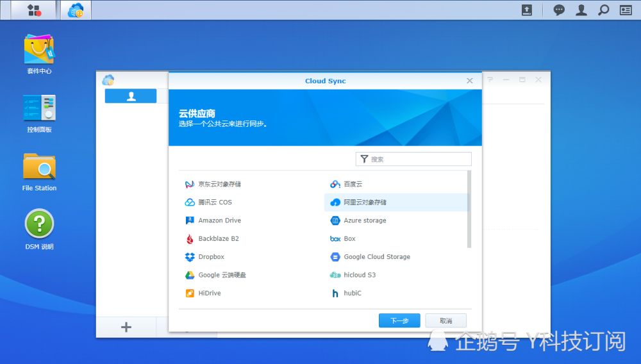Viewport: 641px width, 364px height.
Task: Open the upload queue icon in taskbar
Action: [x=527, y=10]
